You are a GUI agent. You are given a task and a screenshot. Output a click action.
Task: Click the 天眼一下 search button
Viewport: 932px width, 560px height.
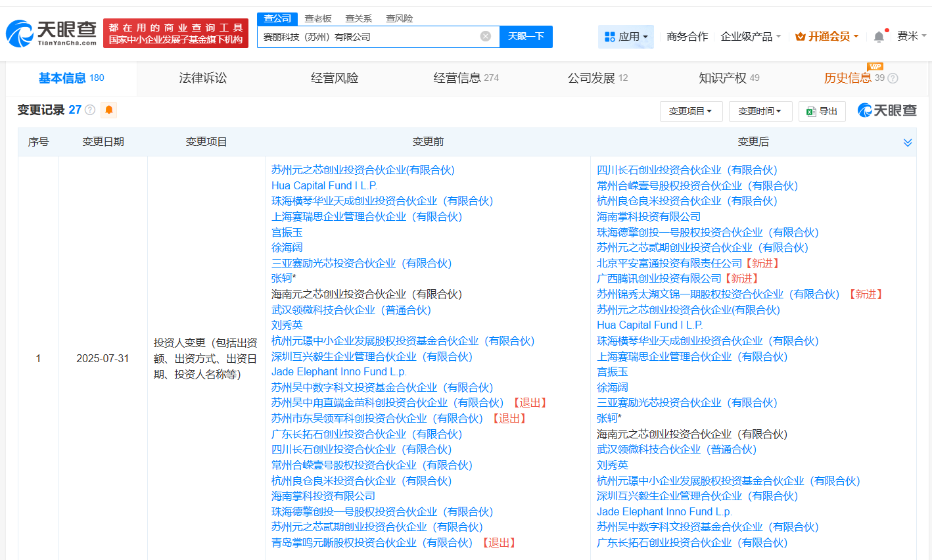click(526, 37)
